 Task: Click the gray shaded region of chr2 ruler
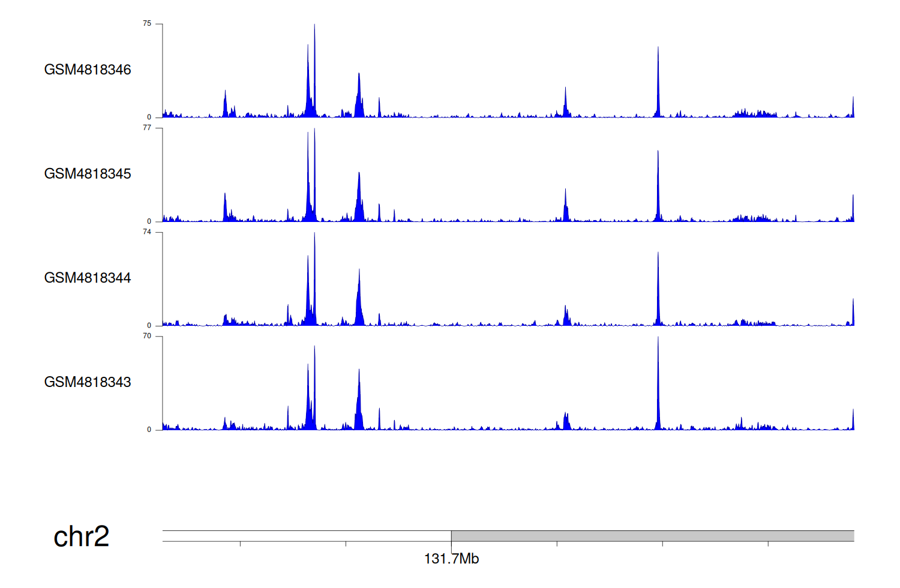pyautogui.click(x=652, y=536)
